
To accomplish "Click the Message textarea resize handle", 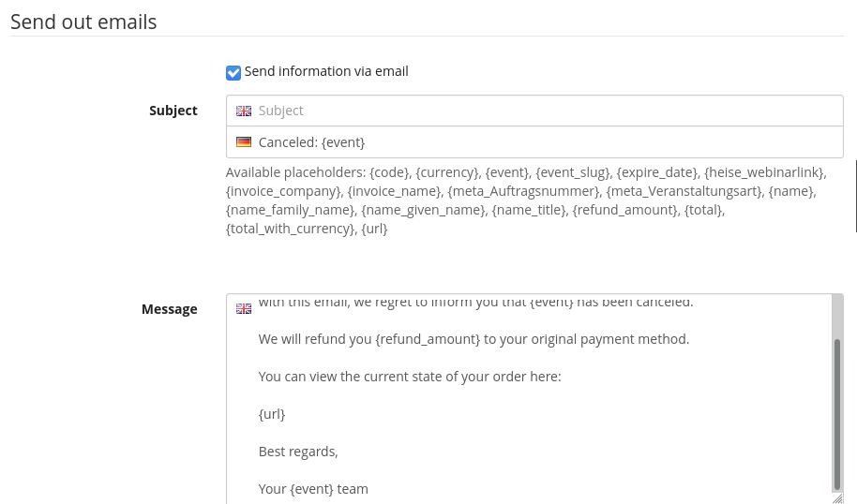I will point(836,498).
